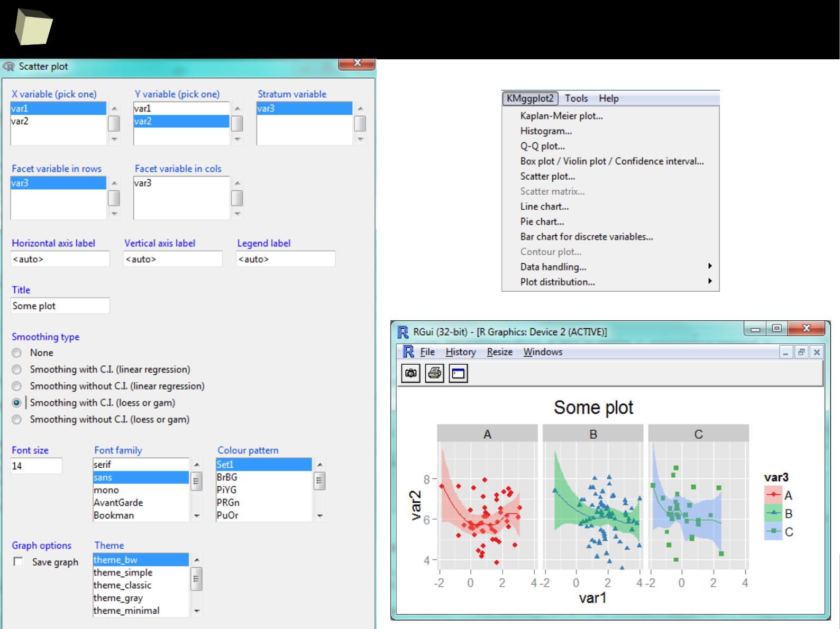Image resolution: width=840 pixels, height=629 pixels.
Task: Click the camera copy icon in RGui toolbar
Action: click(411, 374)
